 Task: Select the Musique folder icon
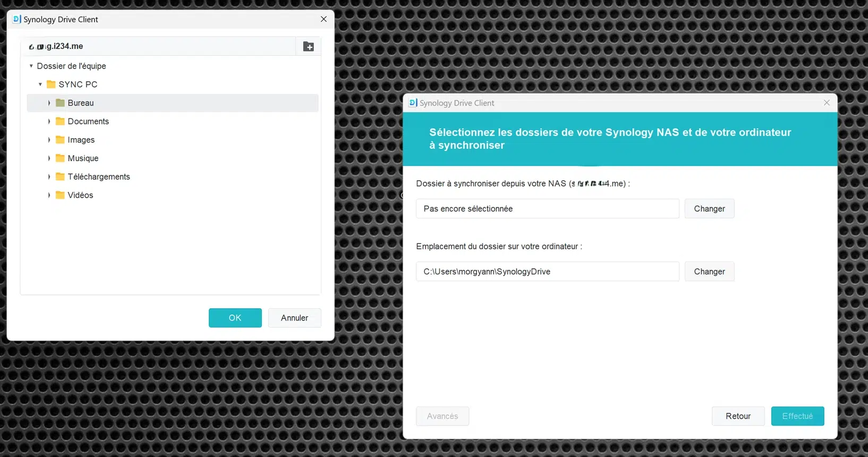coord(60,158)
